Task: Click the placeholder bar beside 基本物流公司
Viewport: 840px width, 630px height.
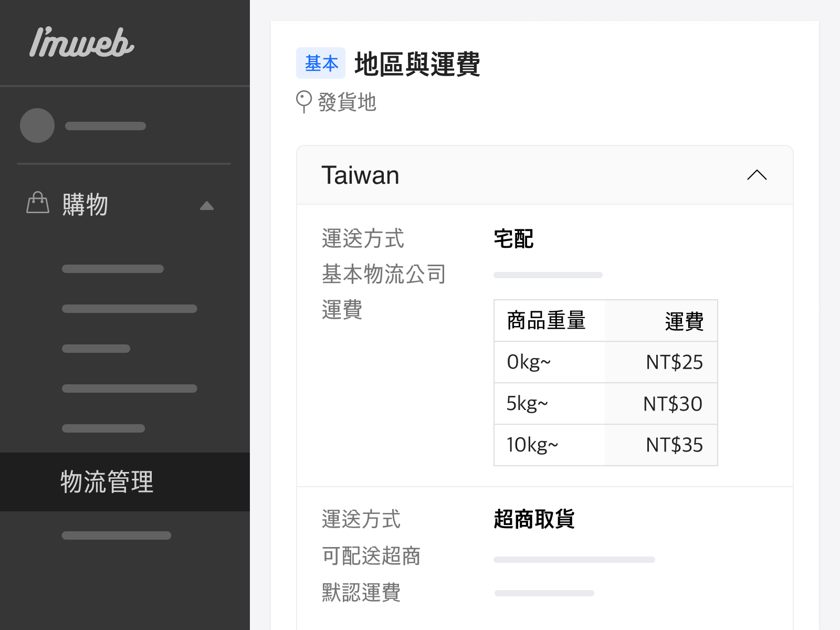Action: [x=548, y=275]
